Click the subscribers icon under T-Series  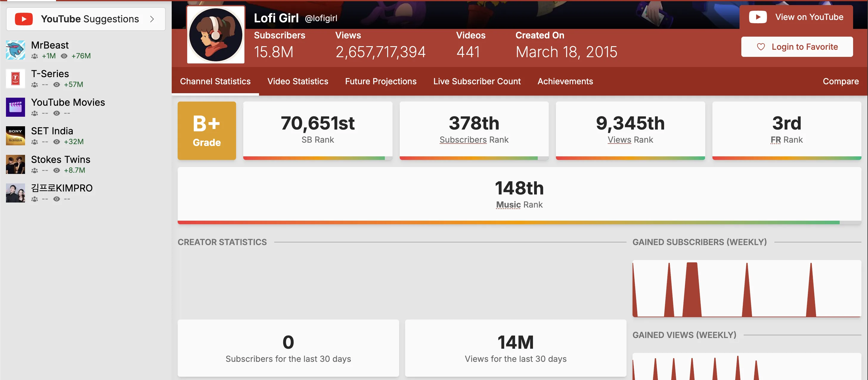[x=34, y=85]
